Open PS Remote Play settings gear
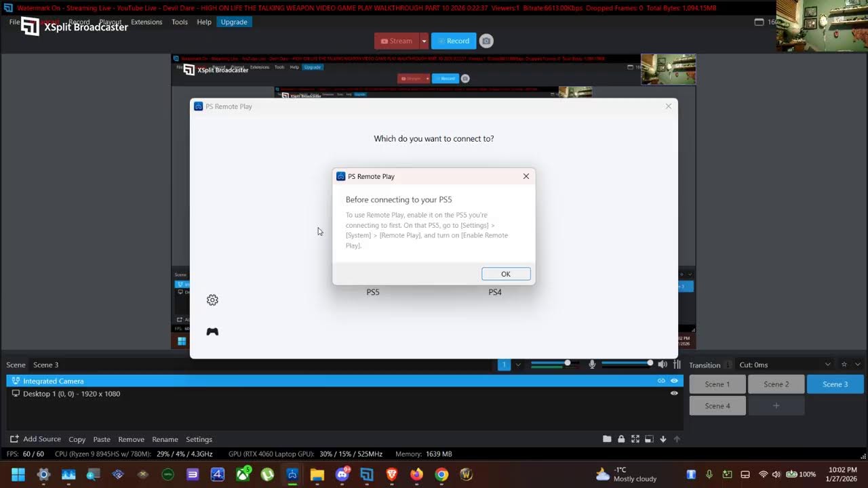868x488 pixels. (x=212, y=300)
